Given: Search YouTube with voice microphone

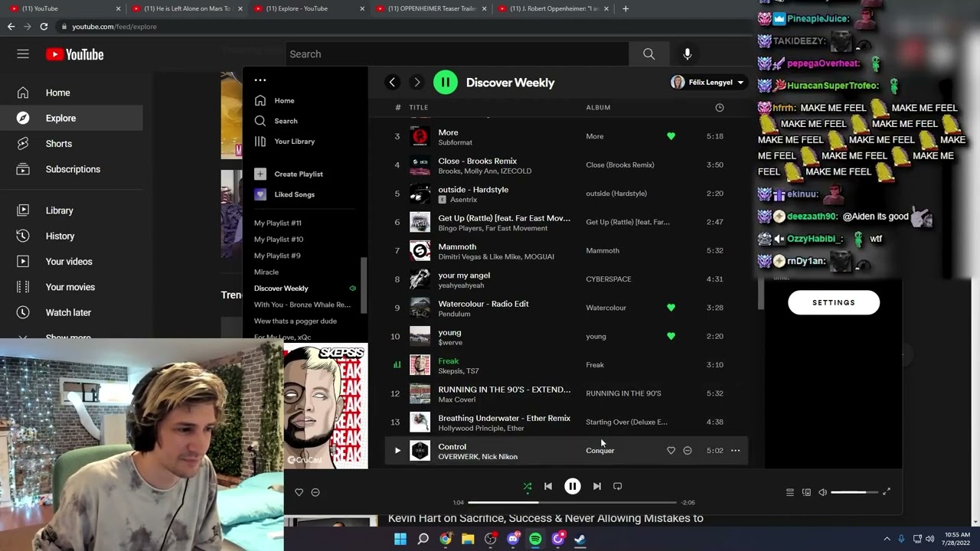Looking at the screenshot, I should point(688,54).
